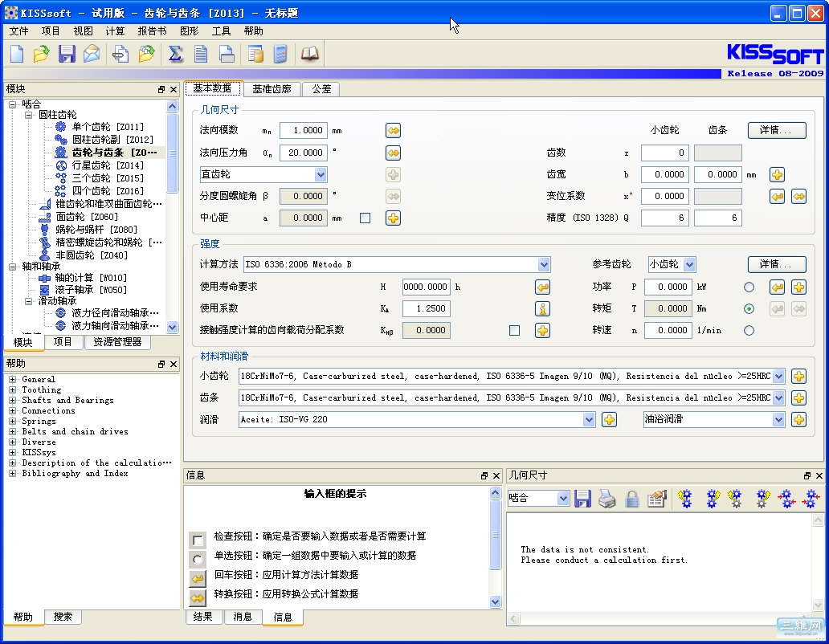Click the 详情... button in the 几何尺寸 section

click(x=777, y=131)
